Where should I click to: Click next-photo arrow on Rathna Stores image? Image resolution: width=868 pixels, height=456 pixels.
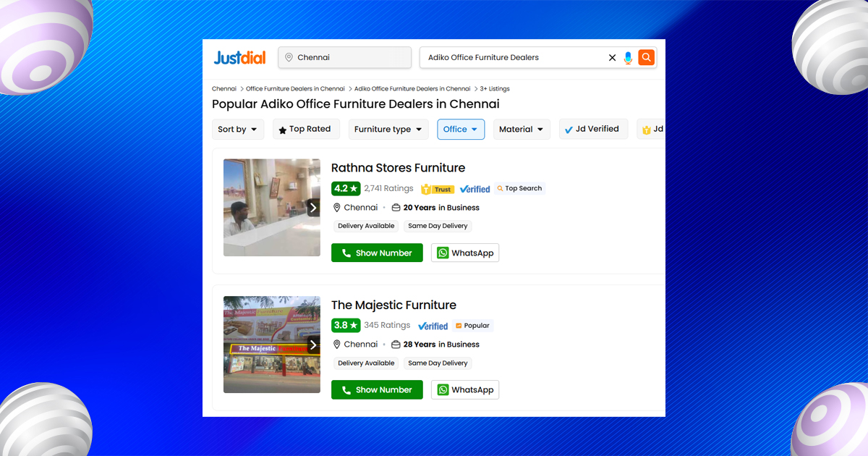(x=313, y=208)
